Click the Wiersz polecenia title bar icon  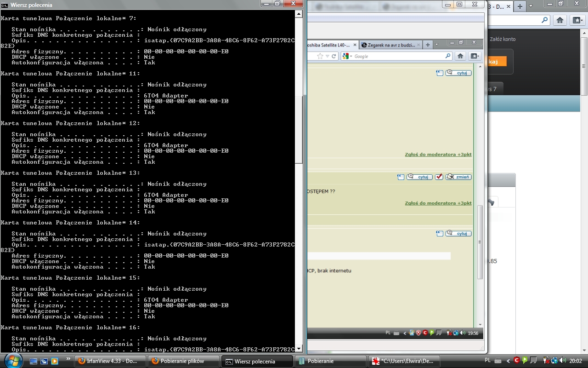(5, 5)
